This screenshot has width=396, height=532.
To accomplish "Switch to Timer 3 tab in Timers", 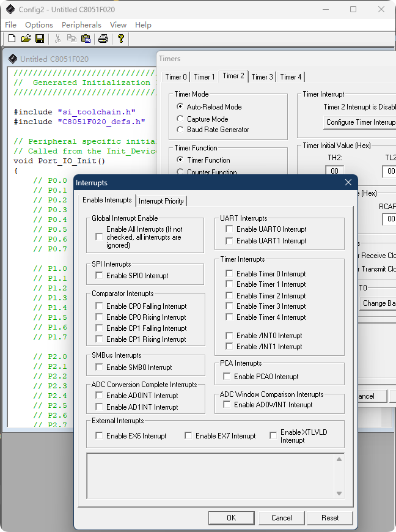I will tap(262, 77).
